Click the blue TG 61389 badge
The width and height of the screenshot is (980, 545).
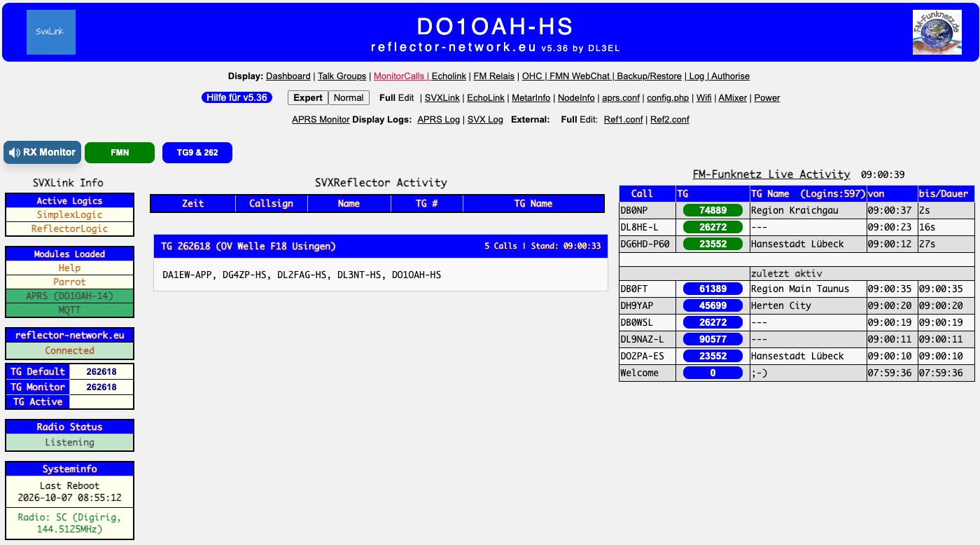pyautogui.click(x=712, y=289)
